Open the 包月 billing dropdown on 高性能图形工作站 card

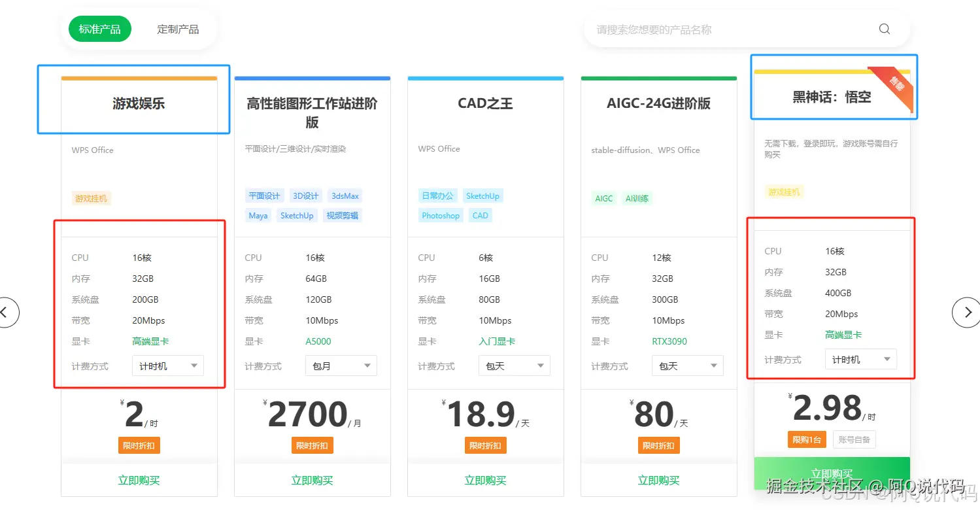[341, 365]
